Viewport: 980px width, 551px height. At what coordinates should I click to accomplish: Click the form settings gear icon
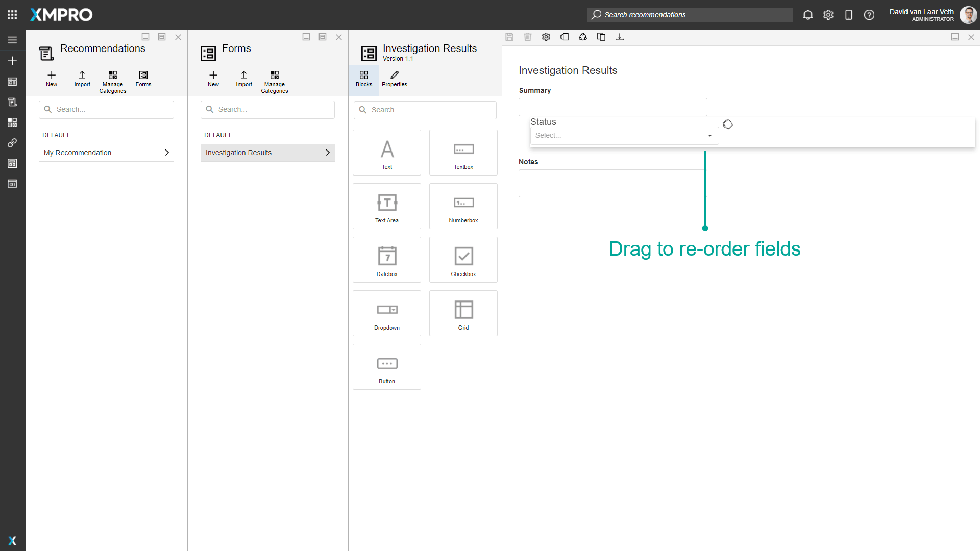546,37
